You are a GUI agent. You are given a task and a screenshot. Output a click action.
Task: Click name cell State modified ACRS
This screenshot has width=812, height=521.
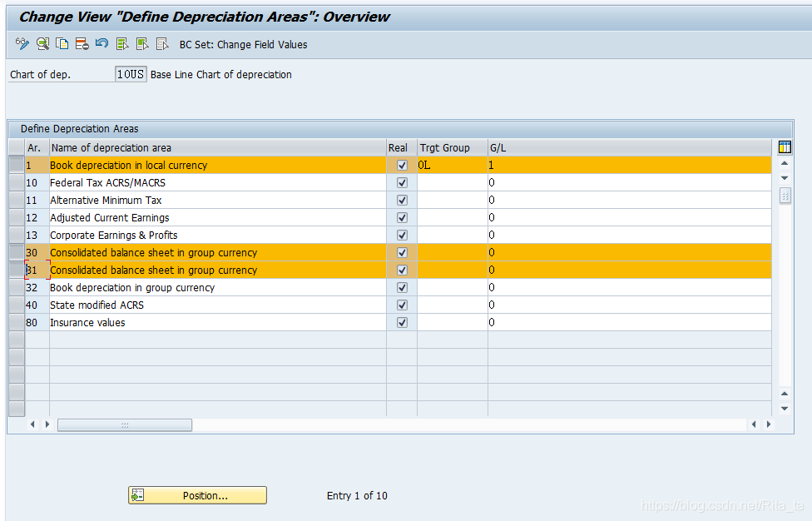[218, 305]
